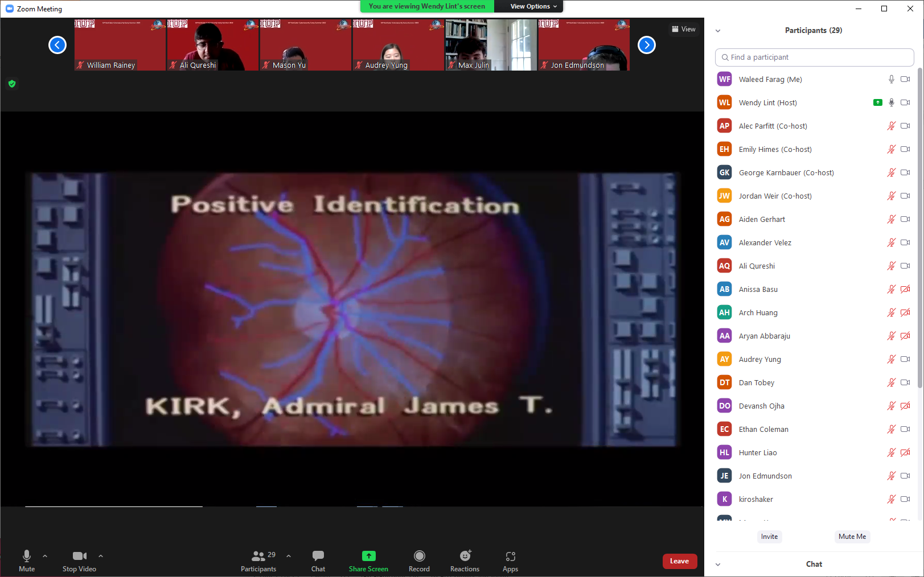Click Emily Himes' muted microphone icon
Viewport: 924px width, 577px height.
[892, 149]
